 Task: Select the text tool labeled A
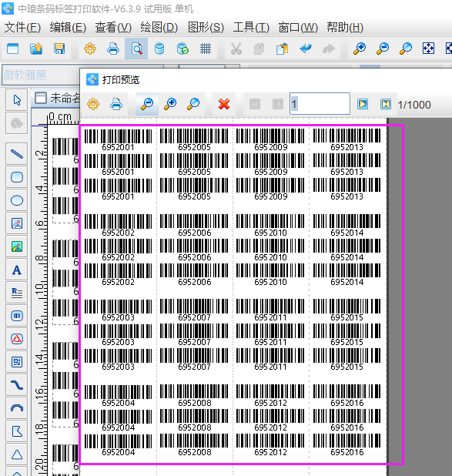tap(17, 270)
